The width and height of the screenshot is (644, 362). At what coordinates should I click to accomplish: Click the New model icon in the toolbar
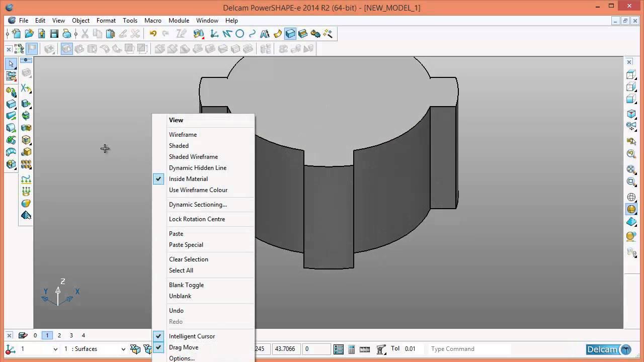[17, 34]
